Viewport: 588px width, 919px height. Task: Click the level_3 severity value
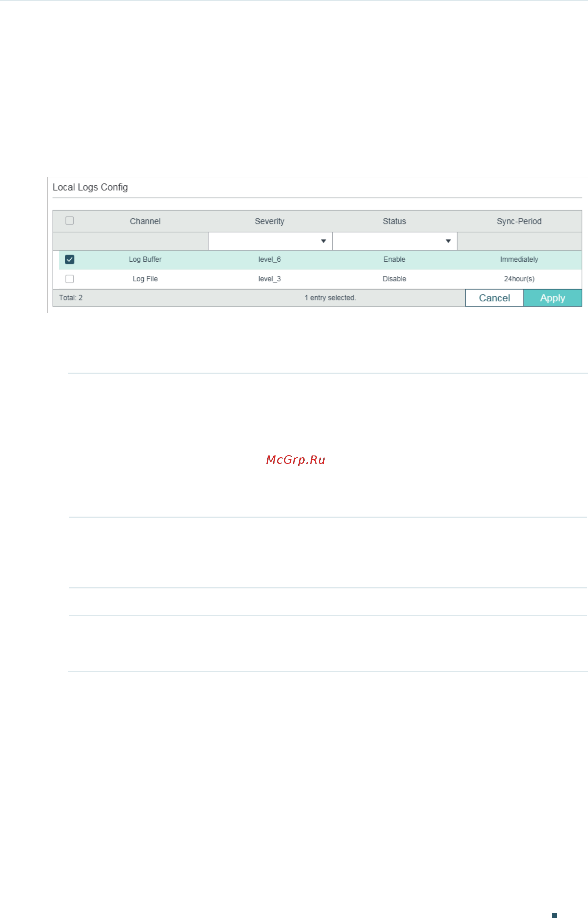(270, 279)
